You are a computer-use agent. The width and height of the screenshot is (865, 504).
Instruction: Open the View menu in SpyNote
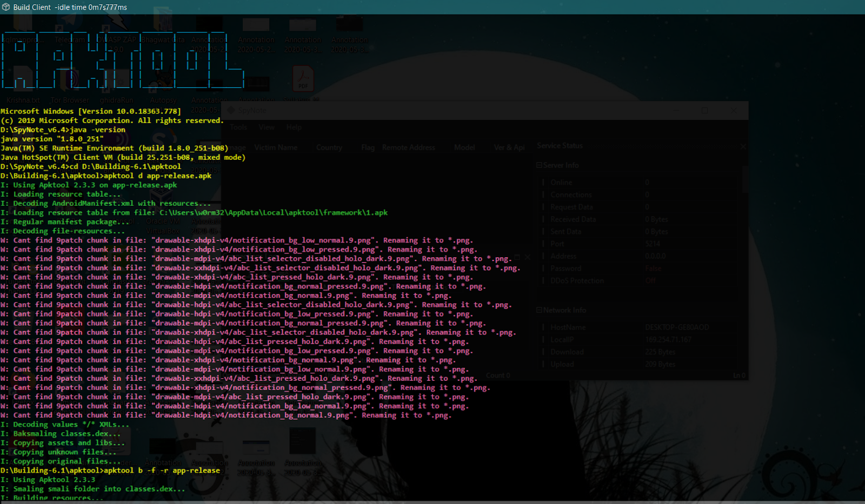pos(267,127)
